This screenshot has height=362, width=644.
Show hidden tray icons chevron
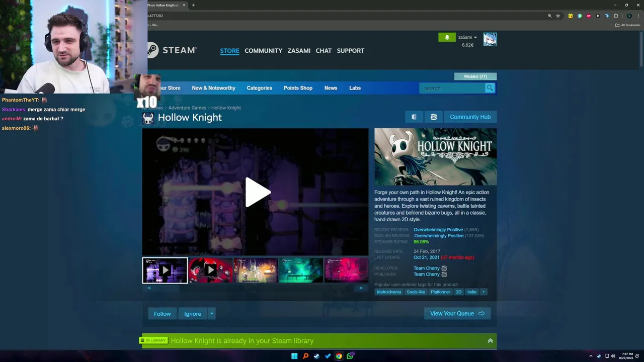point(591,356)
